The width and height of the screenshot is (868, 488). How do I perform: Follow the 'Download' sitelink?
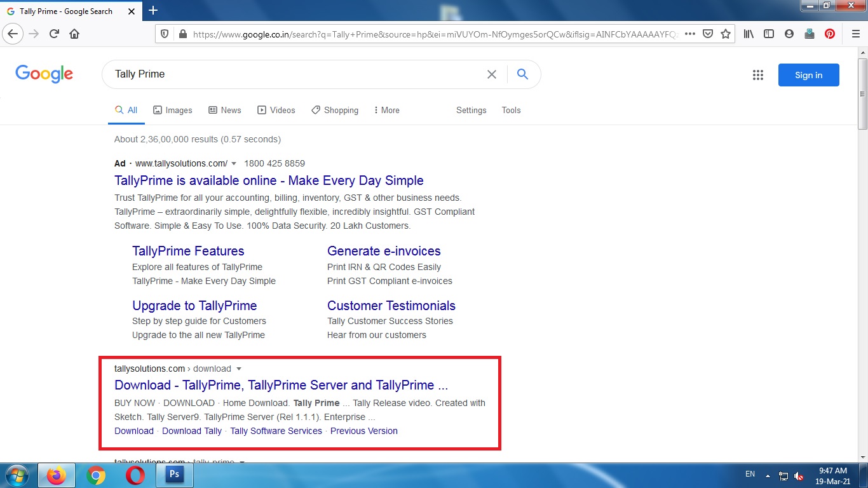(134, 431)
